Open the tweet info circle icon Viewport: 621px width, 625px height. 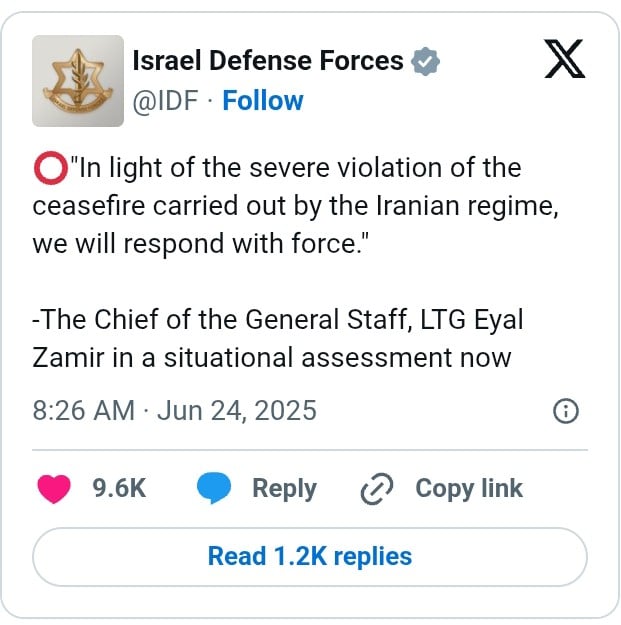566,411
